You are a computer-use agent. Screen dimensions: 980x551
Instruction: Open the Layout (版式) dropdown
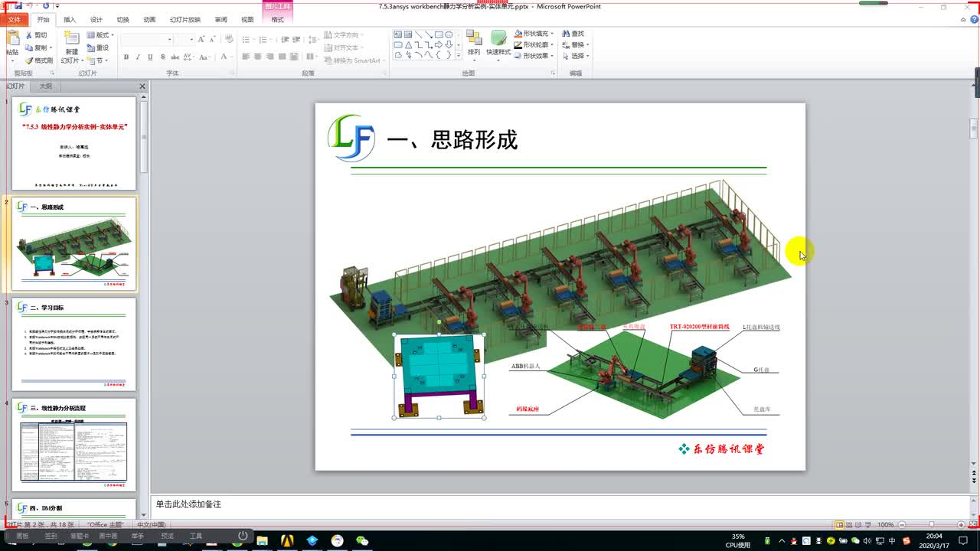(100, 35)
